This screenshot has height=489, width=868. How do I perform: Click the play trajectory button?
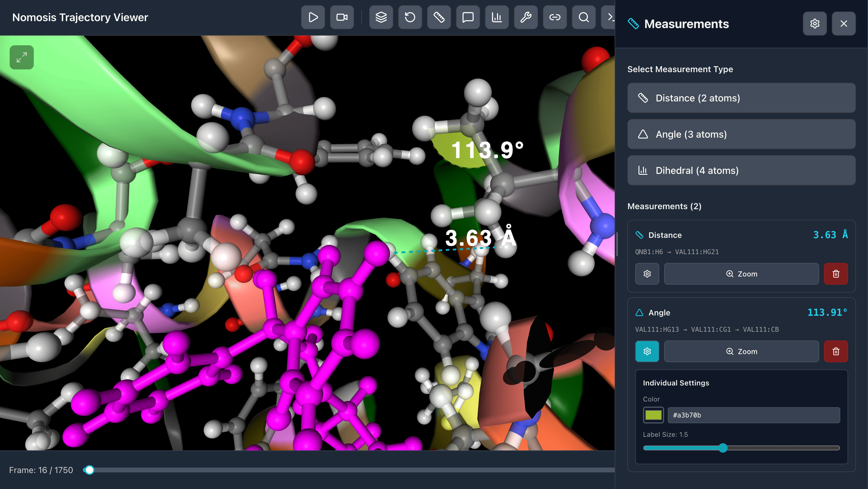[x=313, y=17]
